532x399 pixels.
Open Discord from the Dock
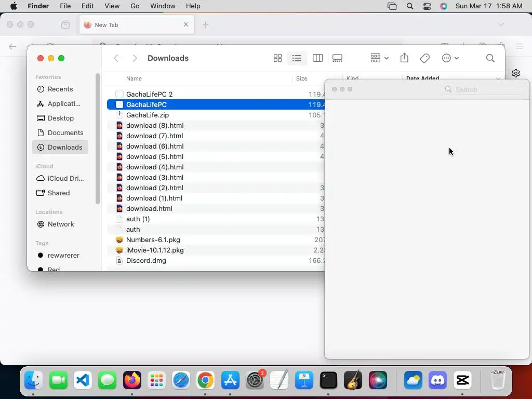[437, 380]
